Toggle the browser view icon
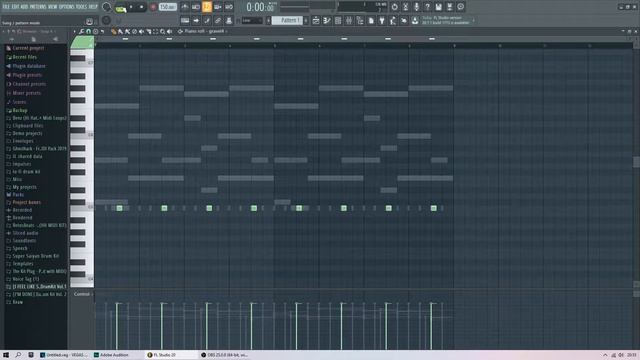 tap(360, 20)
